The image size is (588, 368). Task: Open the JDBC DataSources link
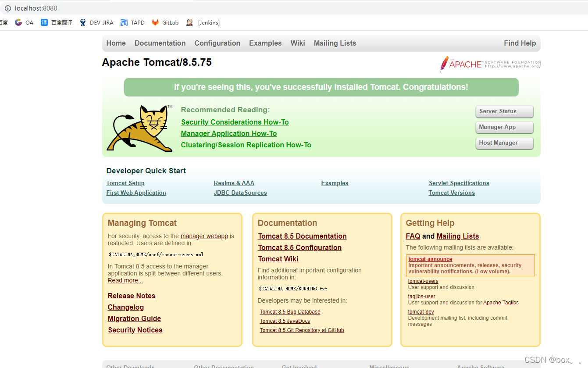click(x=240, y=193)
